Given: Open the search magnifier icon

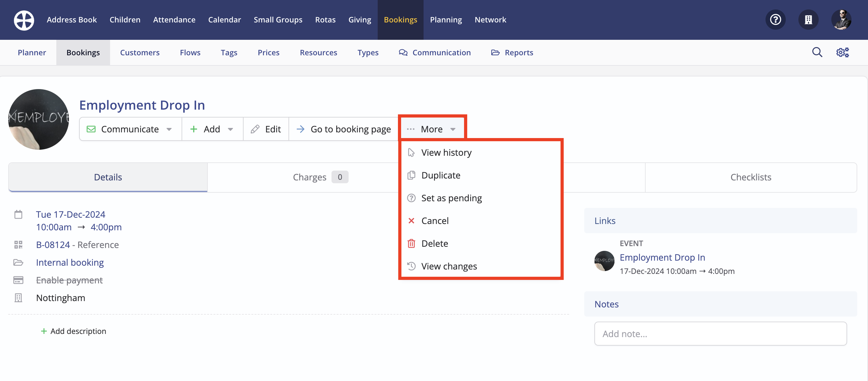Looking at the screenshot, I should (x=817, y=52).
